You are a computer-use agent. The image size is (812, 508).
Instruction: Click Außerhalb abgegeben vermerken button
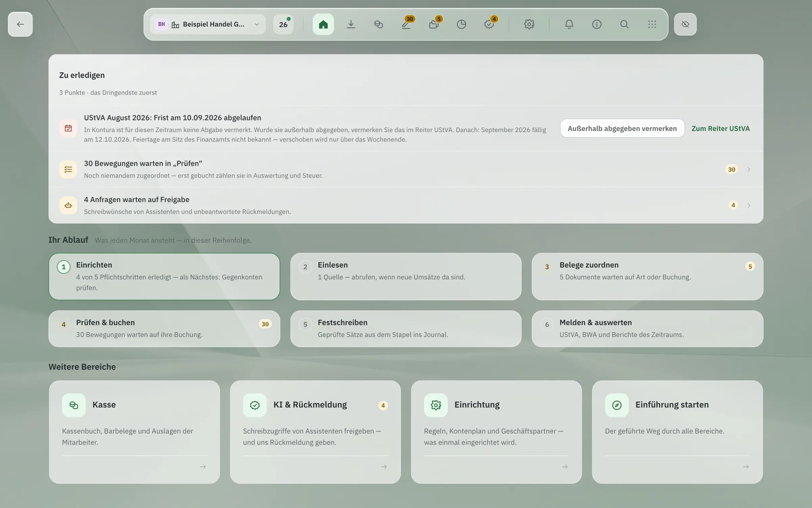622,128
